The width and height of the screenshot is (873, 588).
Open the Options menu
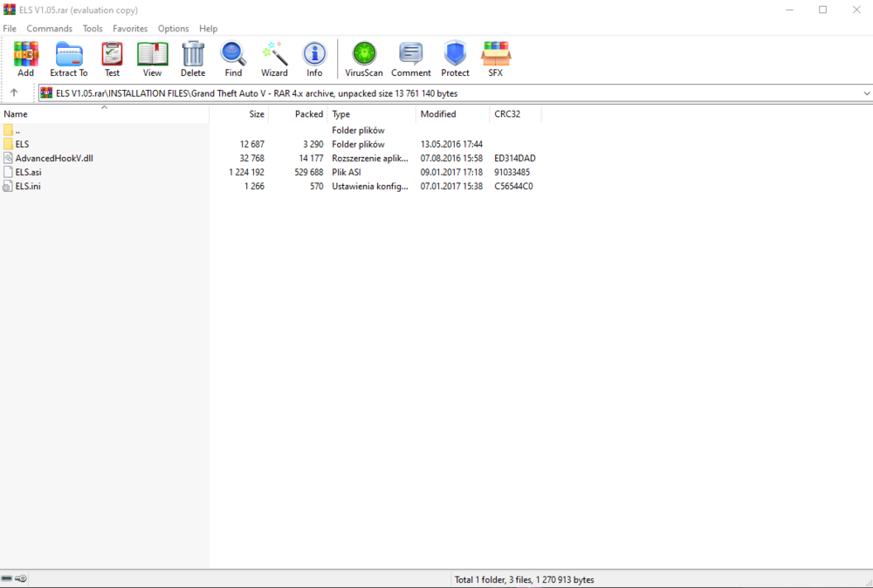click(173, 28)
